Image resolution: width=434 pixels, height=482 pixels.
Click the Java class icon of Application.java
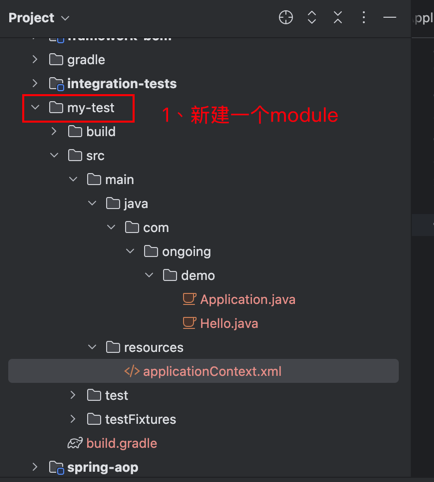(x=189, y=299)
